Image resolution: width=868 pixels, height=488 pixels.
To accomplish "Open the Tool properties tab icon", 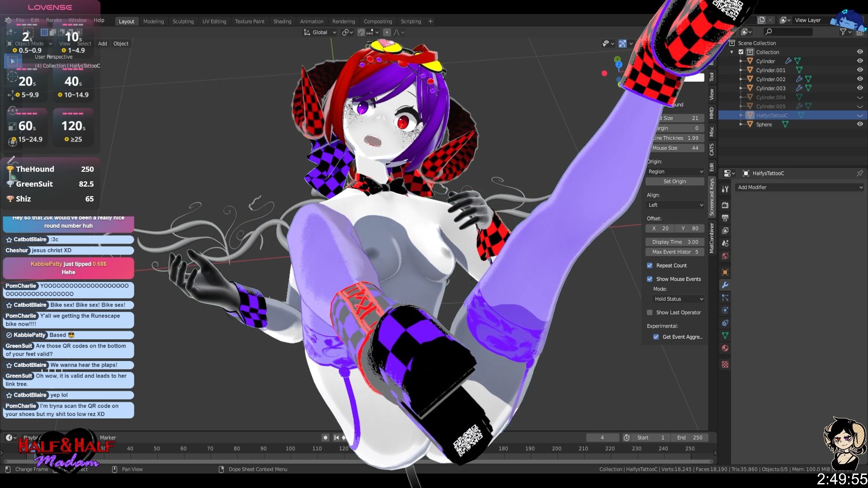I will 725,189.
